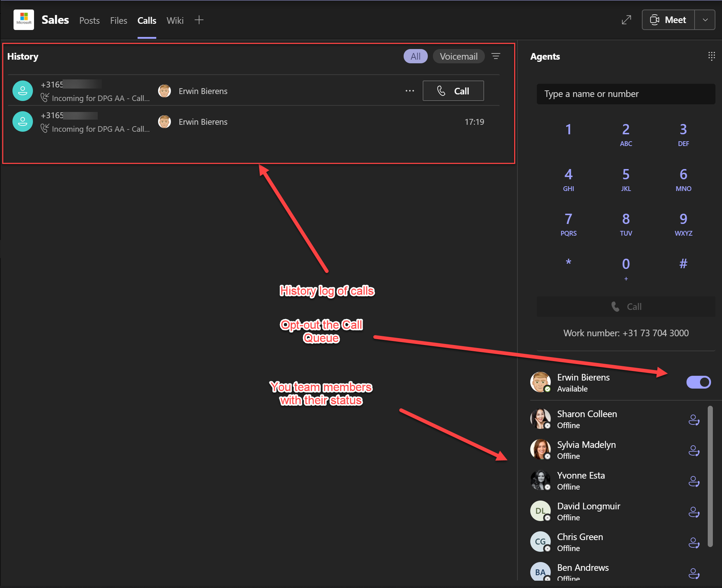Click transfer icon next to Sylvia Madelyn
The width and height of the screenshot is (722, 588).
pyautogui.click(x=694, y=450)
